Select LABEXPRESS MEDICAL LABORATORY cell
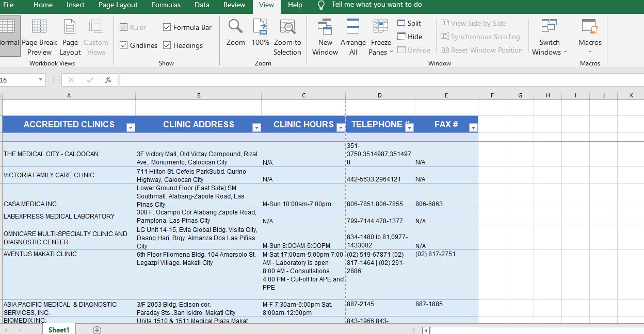Viewport: 644px width, 334px height. click(x=69, y=216)
